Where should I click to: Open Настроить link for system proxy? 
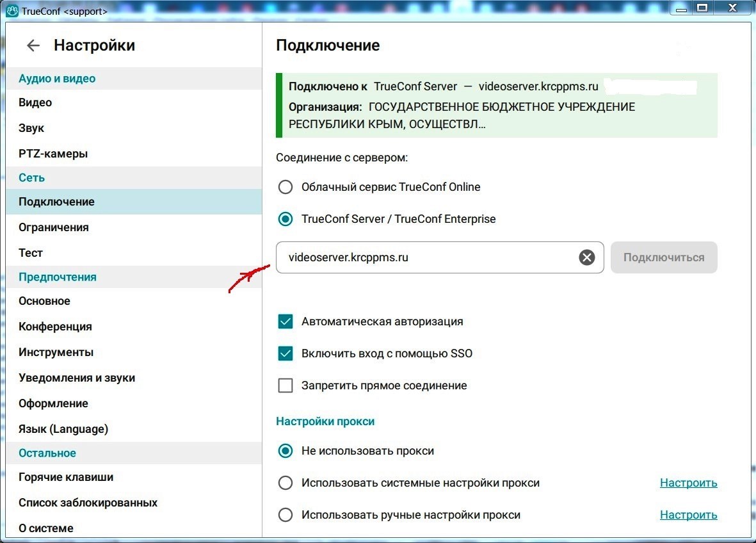tap(689, 483)
